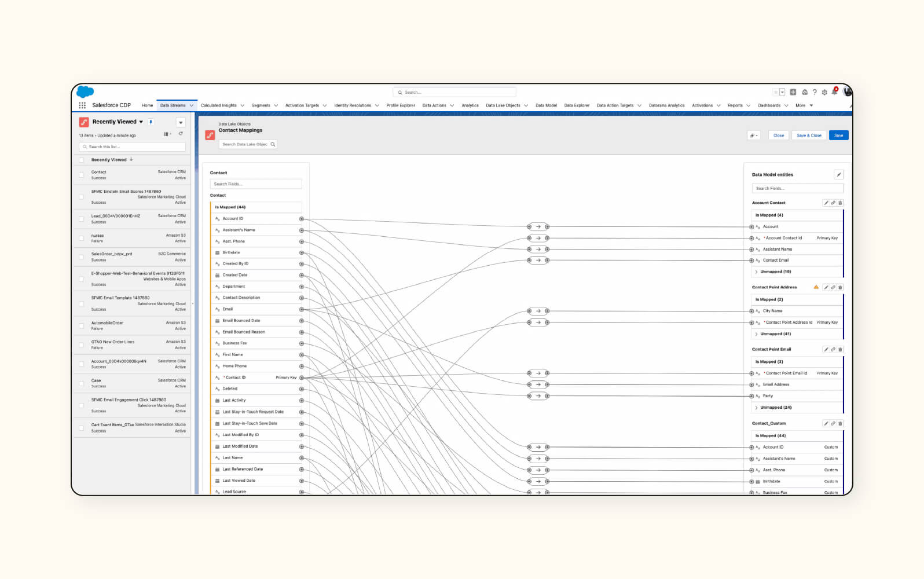Image resolution: width=924 pixels, height=579 pixels.
Task: Click the search magnifier in Data Lake Objects search
Action: tap(273, 144)
